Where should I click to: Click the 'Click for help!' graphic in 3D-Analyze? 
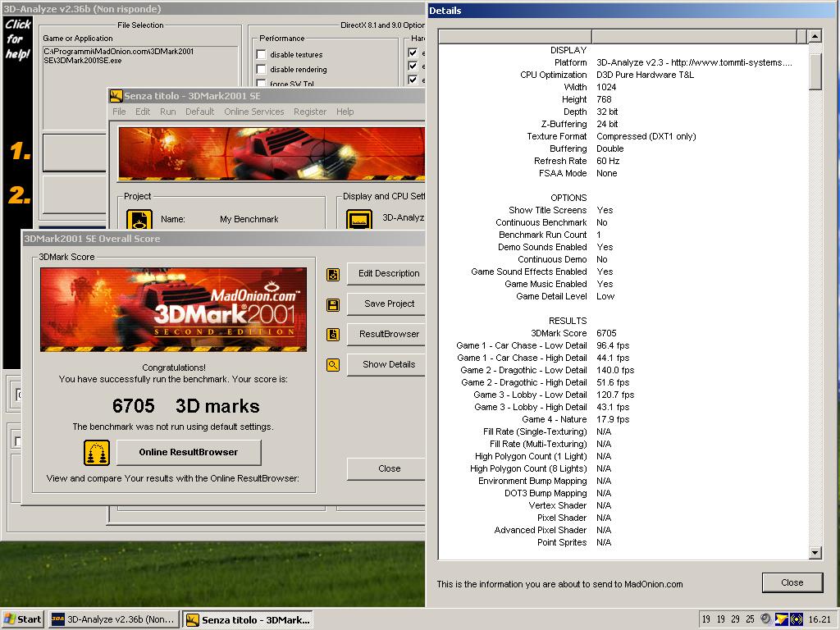coord(18,39)
